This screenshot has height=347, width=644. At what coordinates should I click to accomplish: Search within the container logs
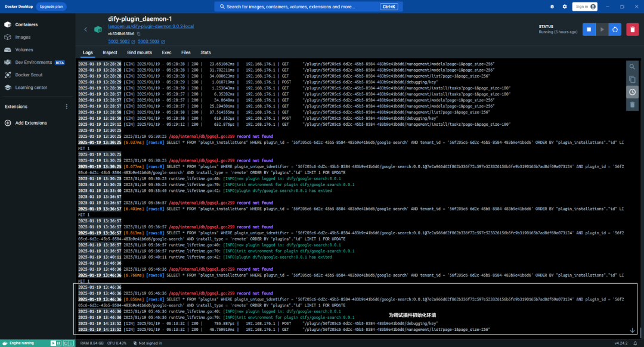(632, 67)
